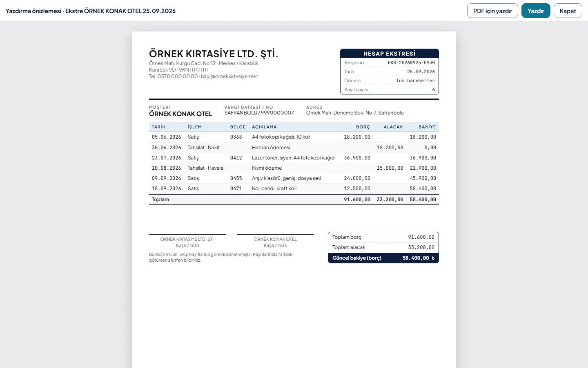The width and height of the screenshot is (588, 368).
Task: Click document number 0471
Action: tap(236, 188)
